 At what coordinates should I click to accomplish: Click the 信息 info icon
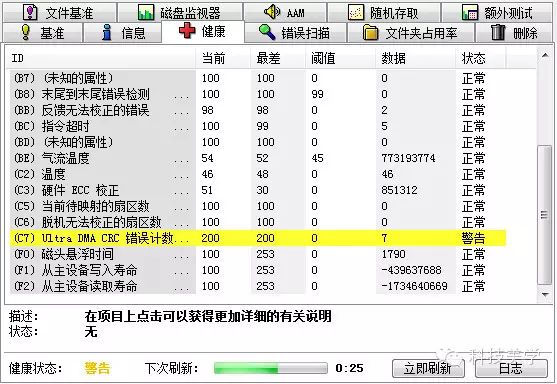pyautogui.click(x=106, y=32)
